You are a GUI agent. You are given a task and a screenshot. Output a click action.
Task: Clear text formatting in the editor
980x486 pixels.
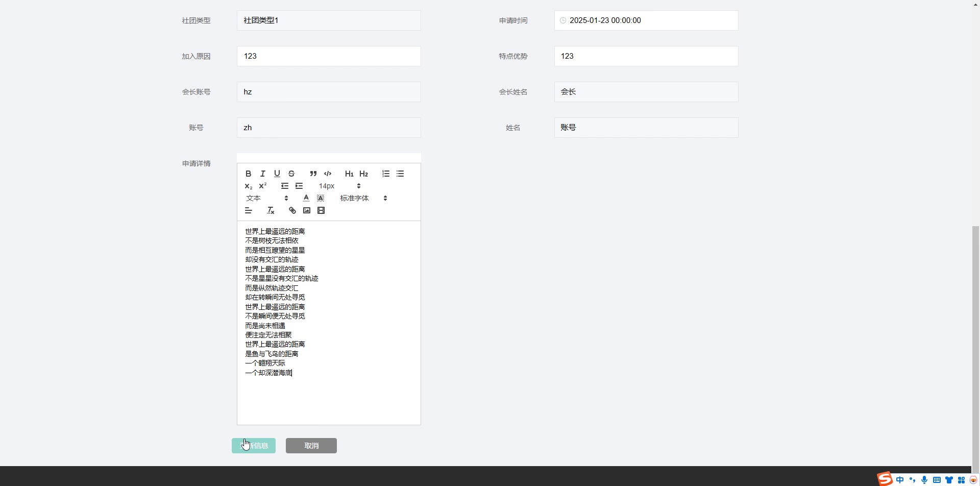(x=271, y=210)
